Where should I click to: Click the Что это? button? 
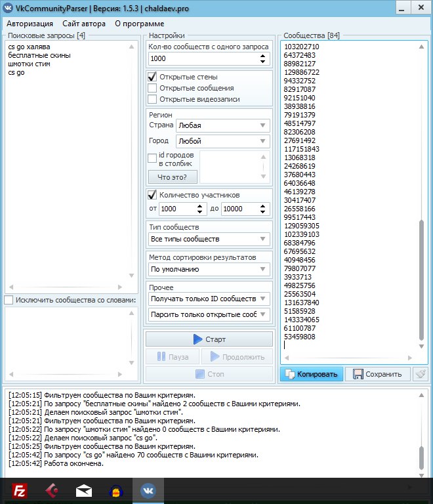point(173,177)
